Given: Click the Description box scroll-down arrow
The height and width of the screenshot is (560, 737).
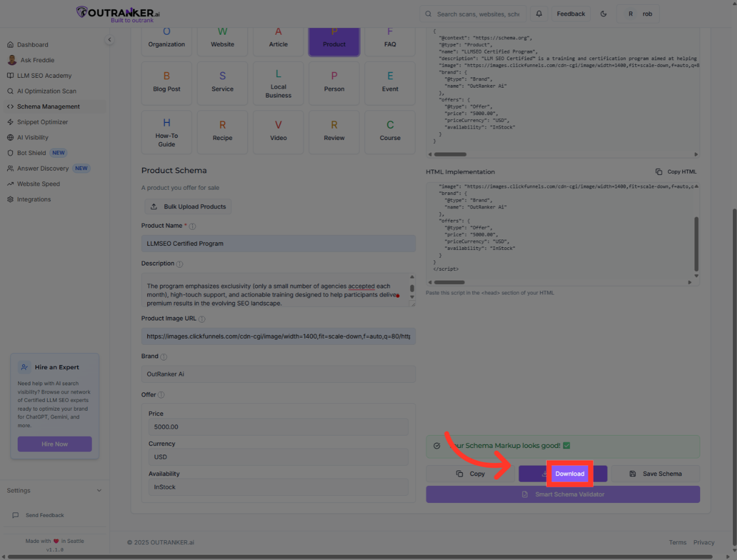Looking at the screenshot, I should tap(412, 298).
